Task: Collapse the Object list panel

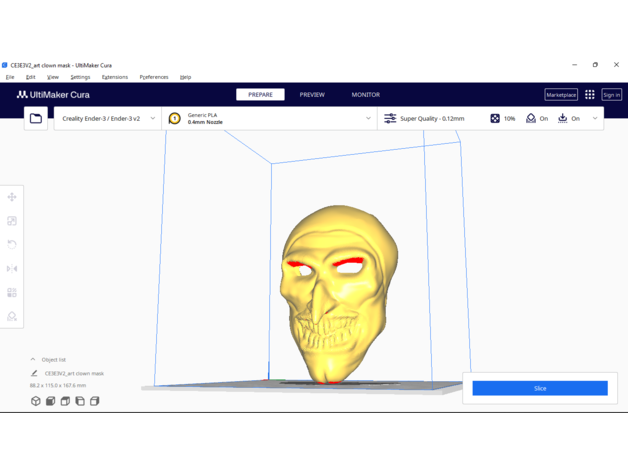Action: coord(33,359)
